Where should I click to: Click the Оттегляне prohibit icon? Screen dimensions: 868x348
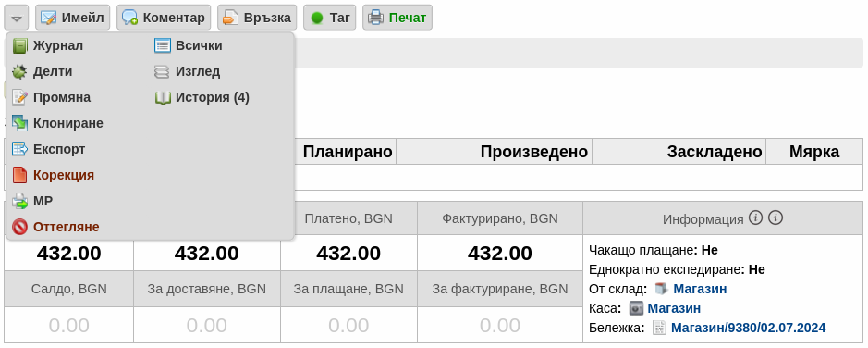(x=19, y=227)
